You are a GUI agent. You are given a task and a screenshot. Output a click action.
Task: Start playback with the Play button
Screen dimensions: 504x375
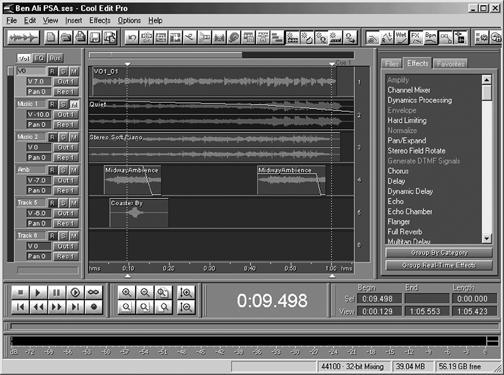pos(38,292)
